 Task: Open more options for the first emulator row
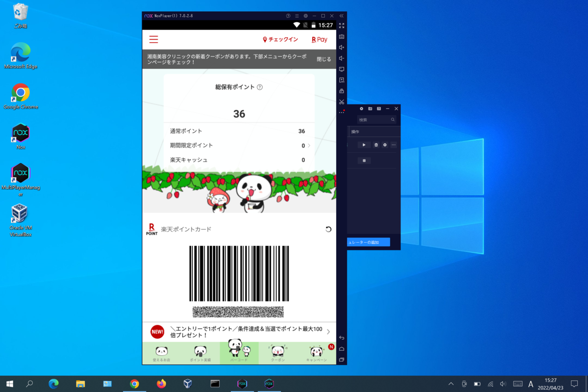[393, 145]
